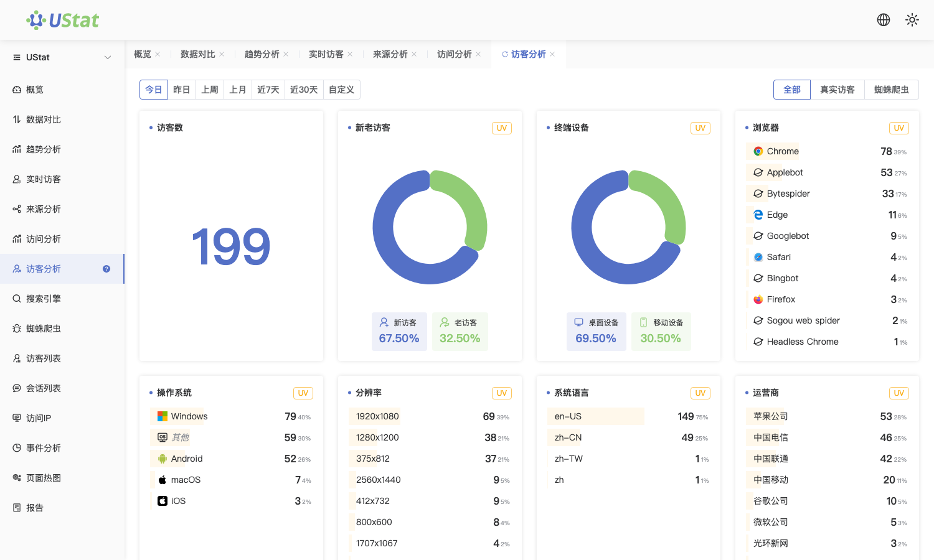Expand the UStat site dropdown chevron

(108, 57)
